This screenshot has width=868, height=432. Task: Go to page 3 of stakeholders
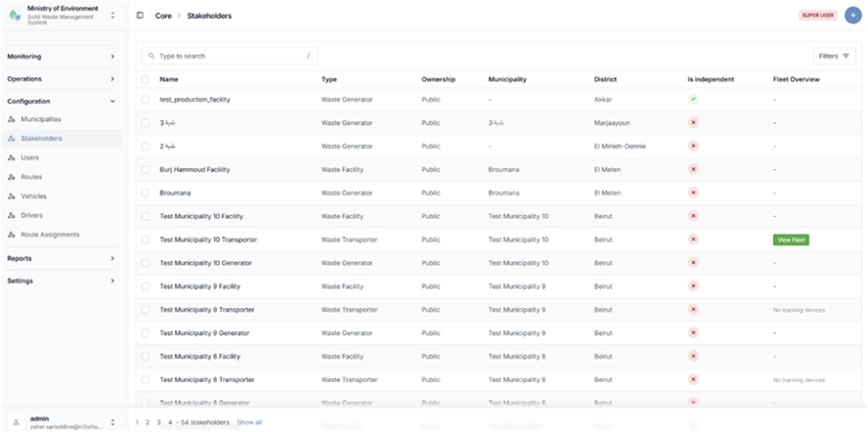159,422
